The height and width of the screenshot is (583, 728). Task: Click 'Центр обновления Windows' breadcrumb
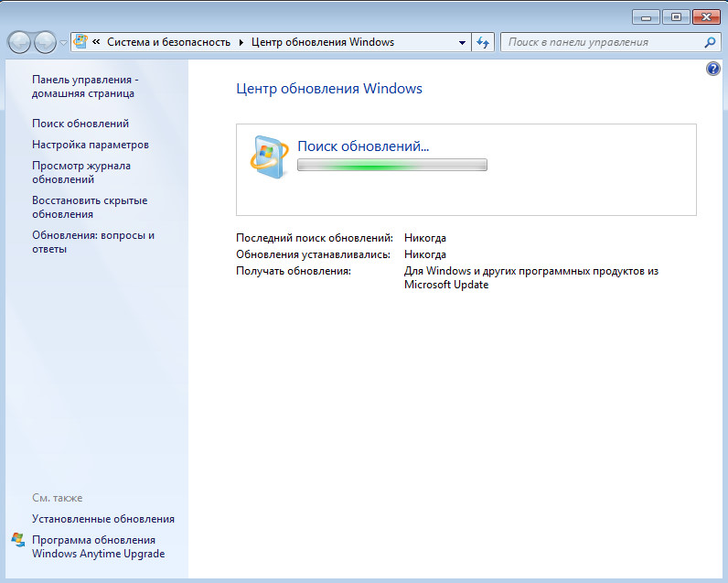(323, 42)
